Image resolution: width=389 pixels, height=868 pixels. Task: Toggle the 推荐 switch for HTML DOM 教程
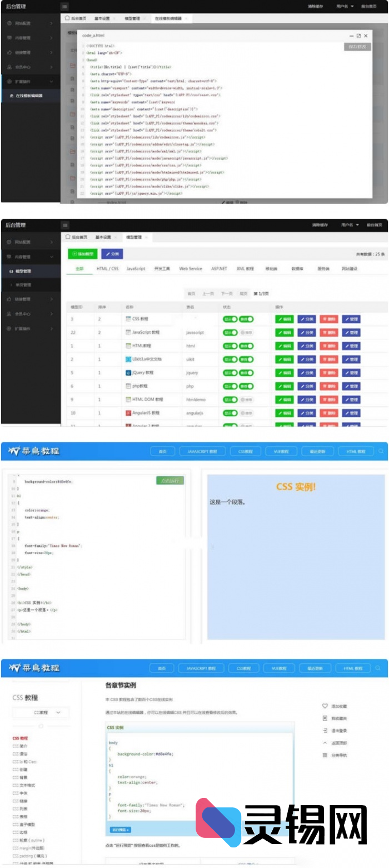pos(246,400)
